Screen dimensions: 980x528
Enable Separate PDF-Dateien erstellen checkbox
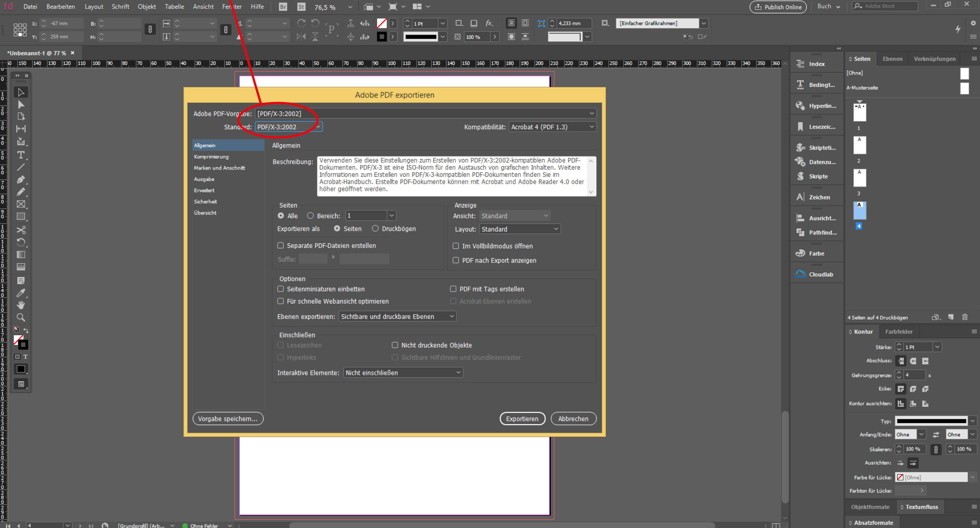coord(281,245)
